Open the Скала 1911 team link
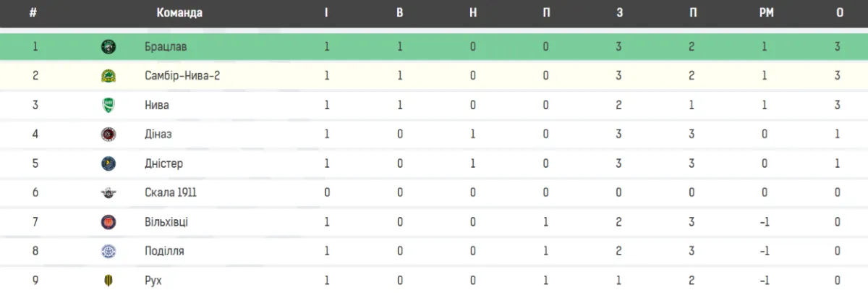The height and width of the screenshot is (293, 868). 171,193
